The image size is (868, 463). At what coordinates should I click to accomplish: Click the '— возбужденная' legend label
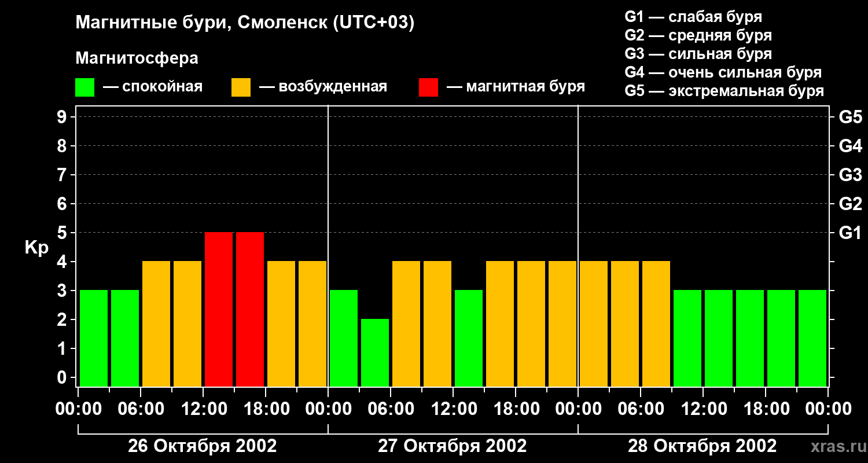(x=323, y=87)
